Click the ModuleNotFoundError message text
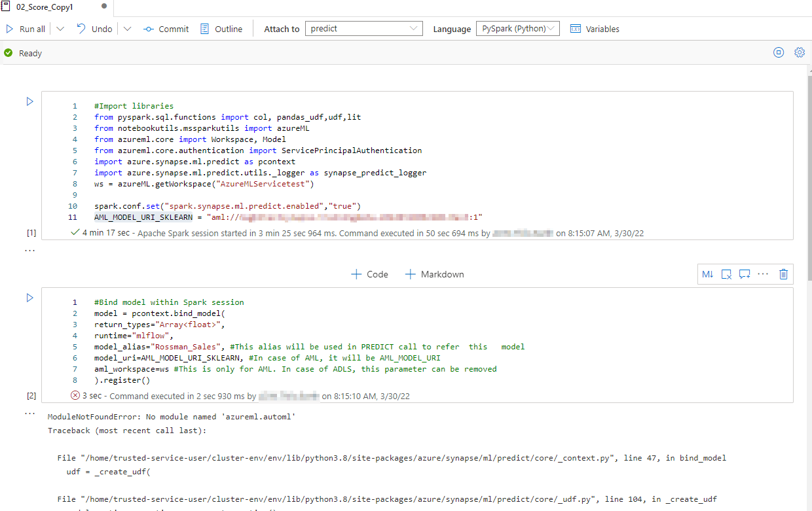The height and width of the screenshot is (511, 812). 172,417
